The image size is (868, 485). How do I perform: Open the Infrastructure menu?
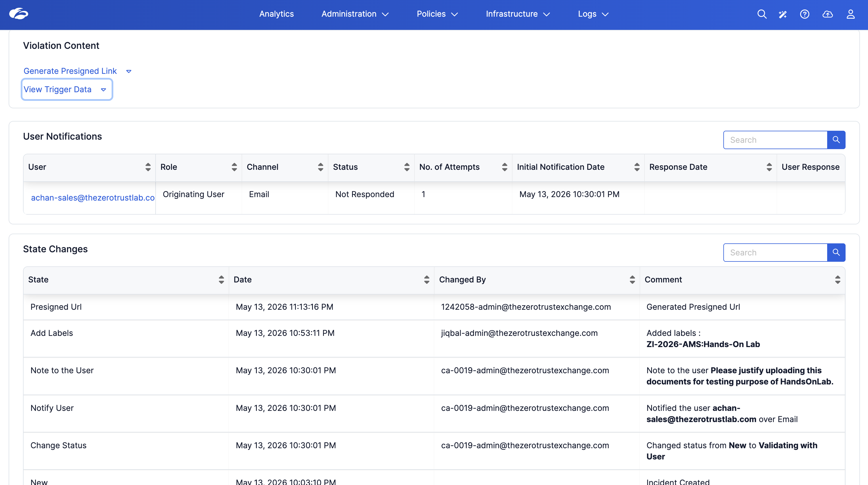[x=518, y=14]
